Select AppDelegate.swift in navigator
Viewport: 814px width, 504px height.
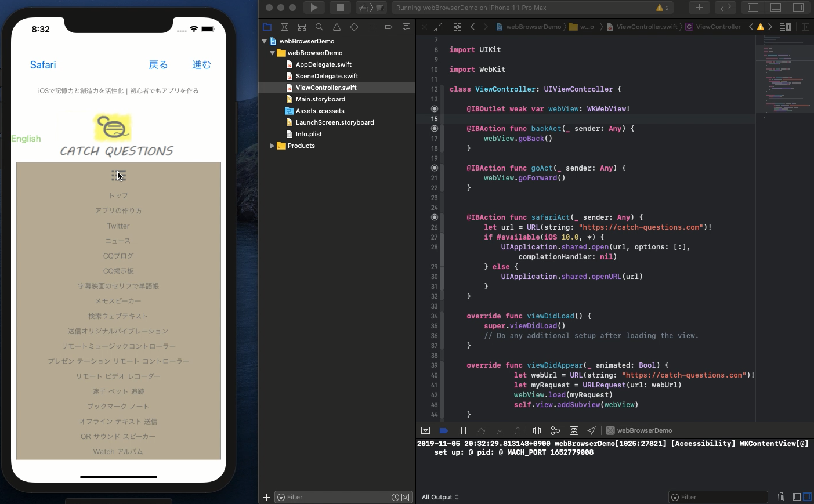point(323,64)
